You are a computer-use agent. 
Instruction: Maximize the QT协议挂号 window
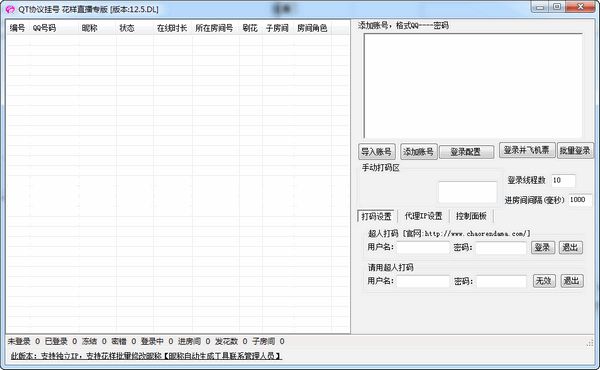point(557,7)
